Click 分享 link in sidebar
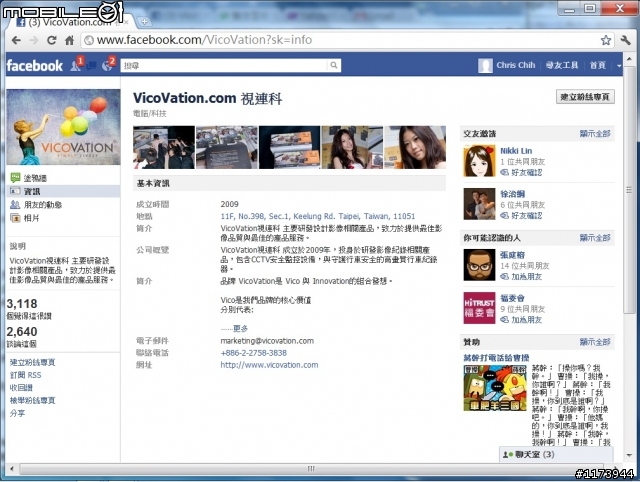The width and height of the screenshot is (640, 482). pos(17,413)
